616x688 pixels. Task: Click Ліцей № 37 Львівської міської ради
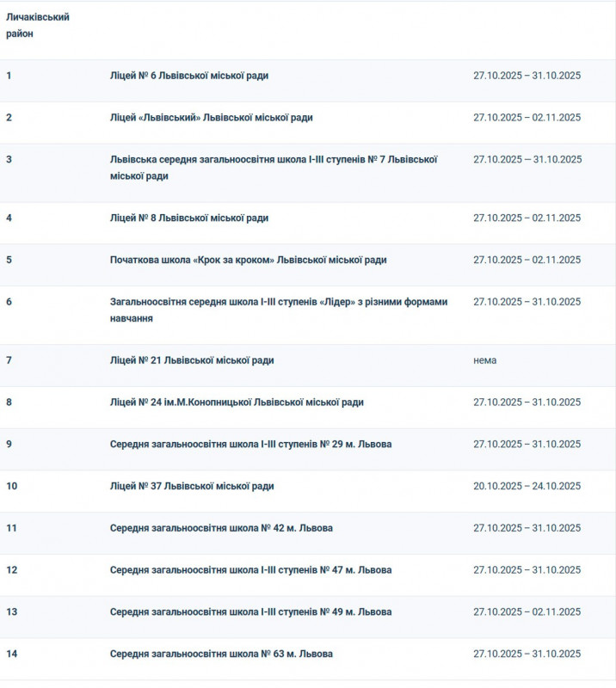point(192,487)
